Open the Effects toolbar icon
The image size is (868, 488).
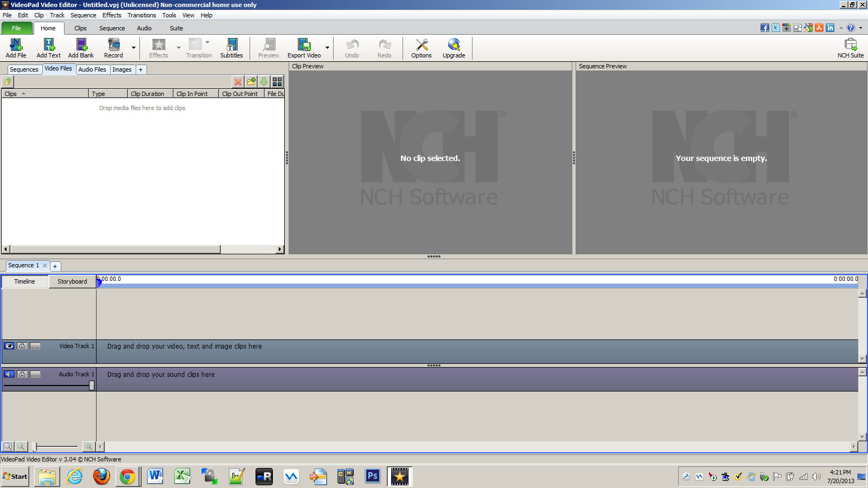158,48
